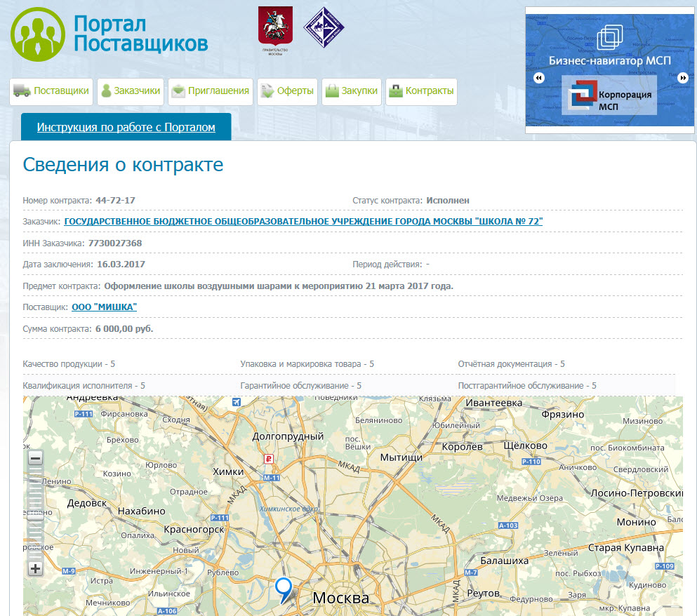697x616 pixels.
Task: Click the diamond-shaped horseman emblem
Action: pos(324,27)
